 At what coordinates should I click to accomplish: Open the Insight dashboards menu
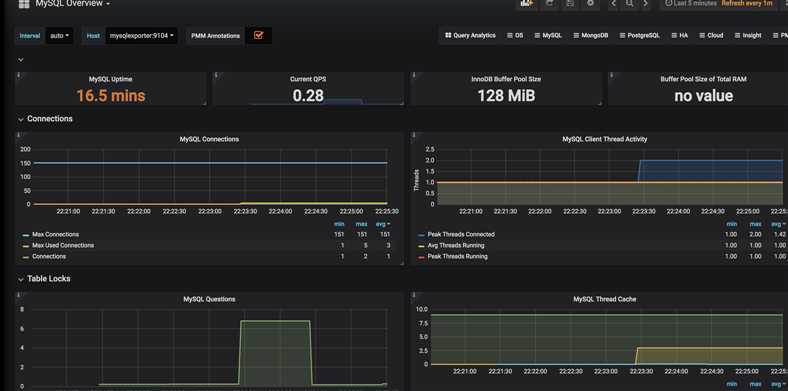748,36
